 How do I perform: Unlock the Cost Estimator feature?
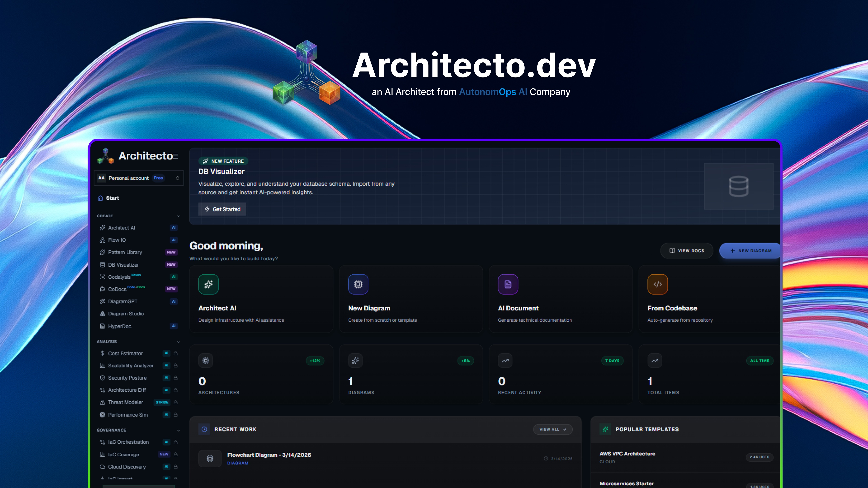tap(176, 353)
